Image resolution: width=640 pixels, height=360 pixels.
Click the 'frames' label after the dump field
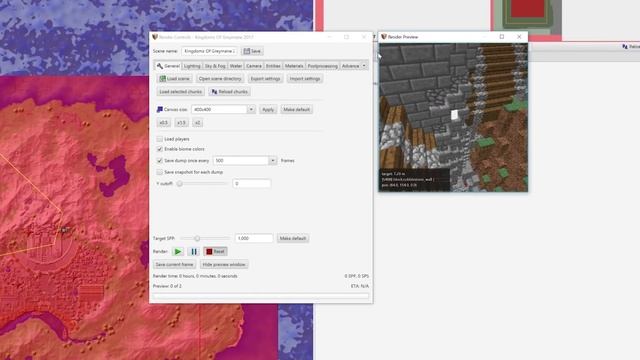[288, 161]
